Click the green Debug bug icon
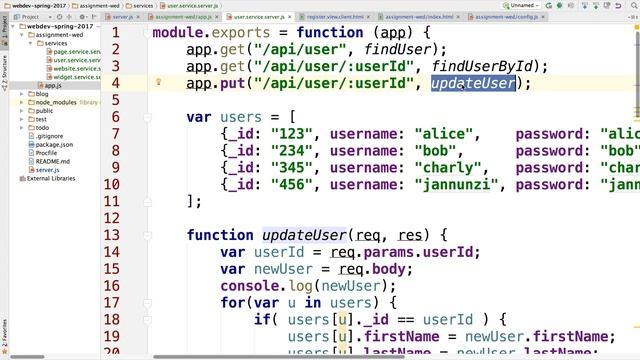 tap(560, 6)
